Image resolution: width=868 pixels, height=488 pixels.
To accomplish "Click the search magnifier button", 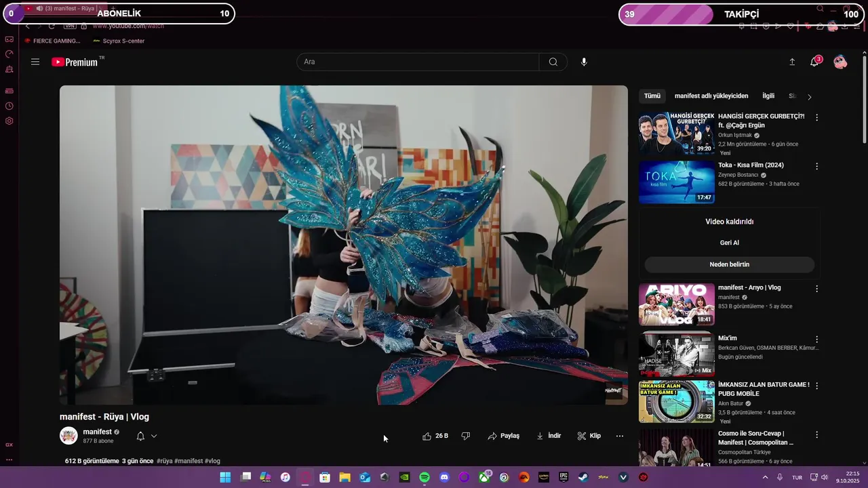I will point(553,62).
